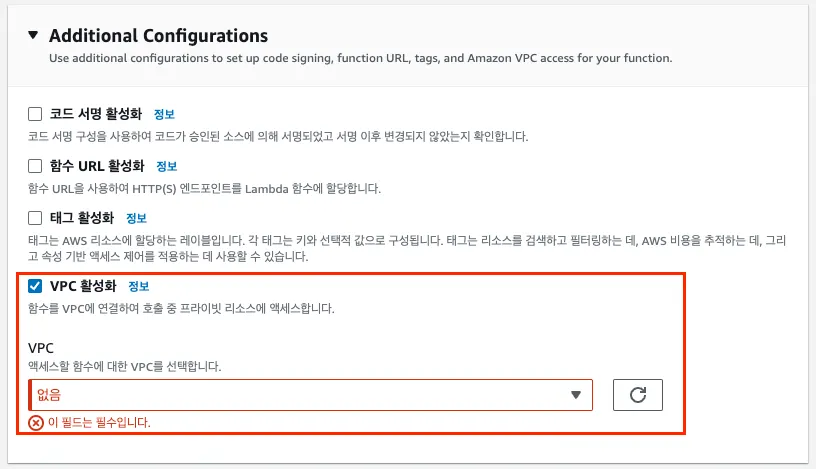Screen dimensions: 816x469
Task: Open 정보 link next to VPC 활성화
Action: 138,286
